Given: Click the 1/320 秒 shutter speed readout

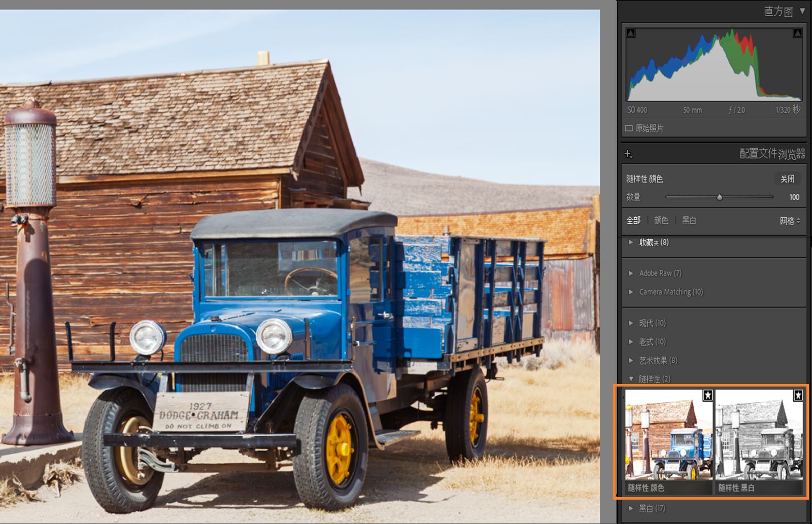Looking at the screenshot, I should click(788, 110).
